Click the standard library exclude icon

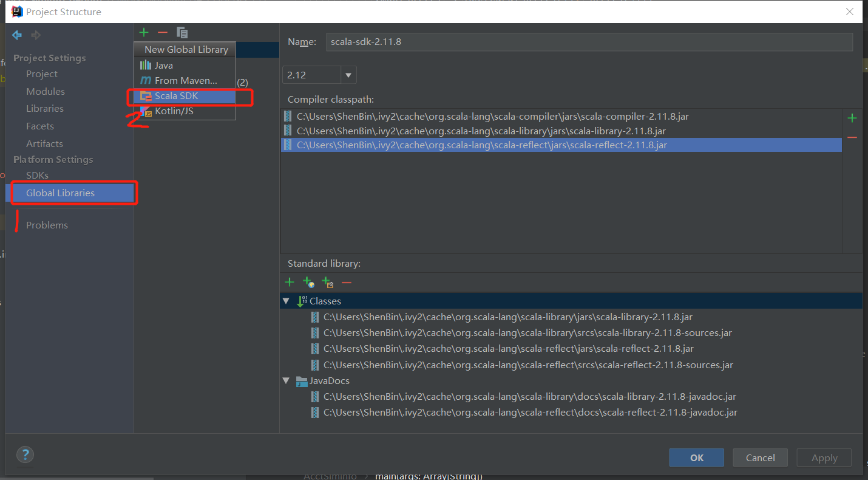pos(328,283)
